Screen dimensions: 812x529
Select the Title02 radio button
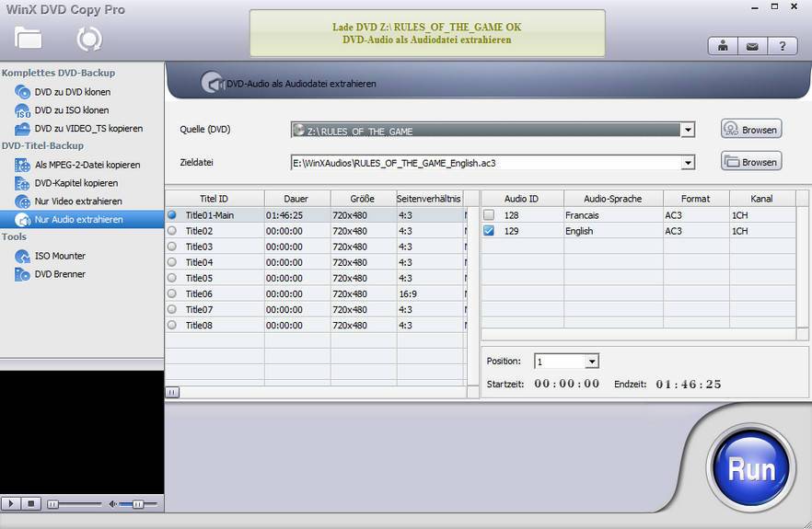[172, 231]
